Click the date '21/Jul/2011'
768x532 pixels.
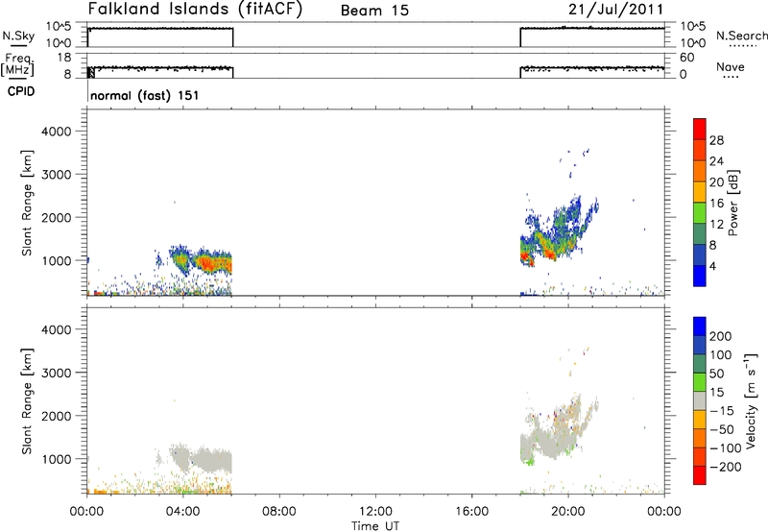point(615,10)
